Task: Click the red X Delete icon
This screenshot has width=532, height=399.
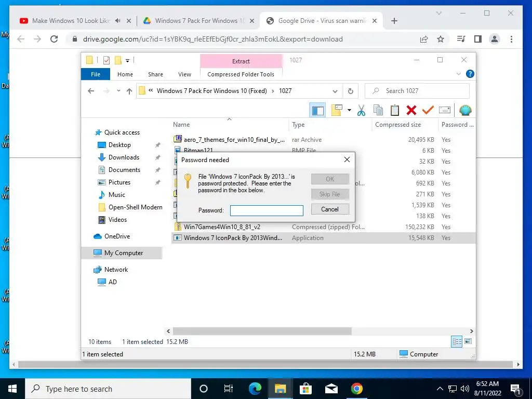Action: pyautogui.click(x=411, y=110)
